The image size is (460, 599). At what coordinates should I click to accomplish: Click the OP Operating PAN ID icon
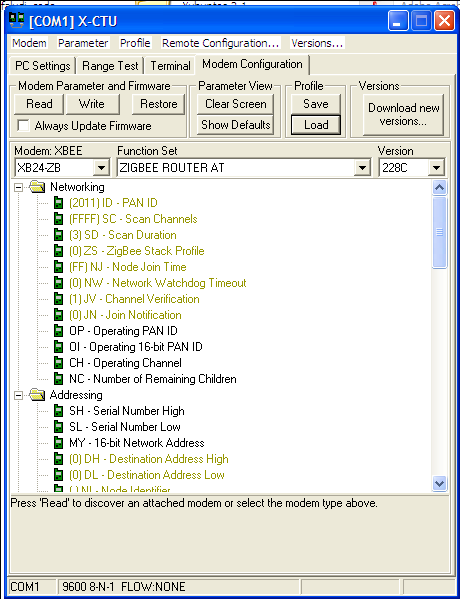click(58, 331)
